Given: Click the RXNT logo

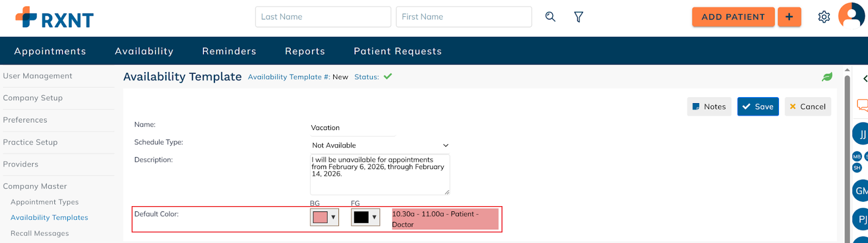Looking at the screenshot, I should pyautogui.click(x=54, y=18).
